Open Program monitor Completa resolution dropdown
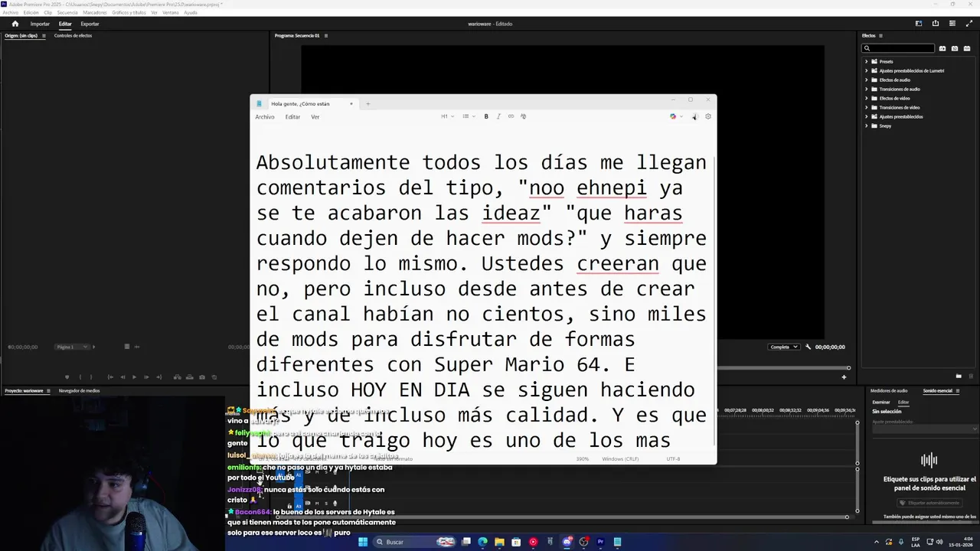The image size is (980, 551). pos(784,347)
